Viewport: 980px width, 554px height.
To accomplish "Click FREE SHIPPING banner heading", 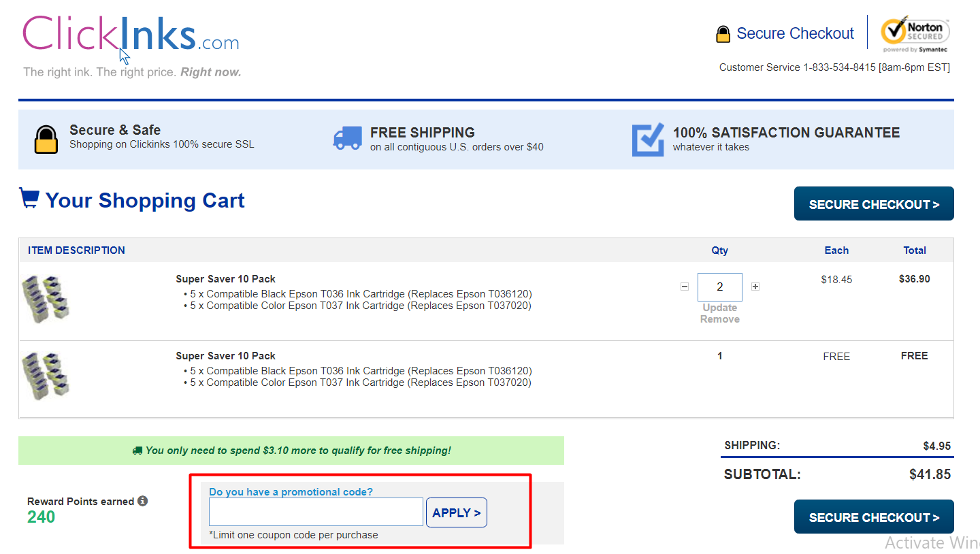I will click(x=423, y=133).
